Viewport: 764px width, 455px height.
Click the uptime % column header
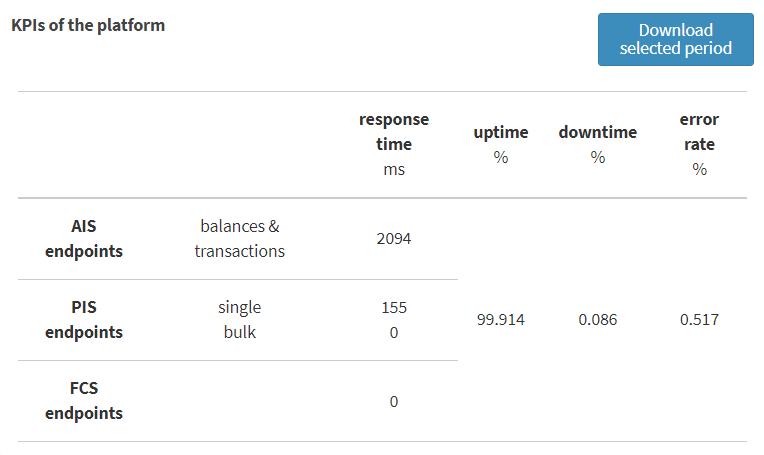coord(500,145)
